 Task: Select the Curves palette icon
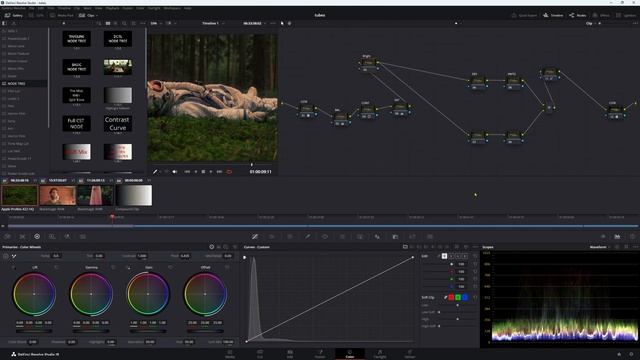tap(255, 236)
